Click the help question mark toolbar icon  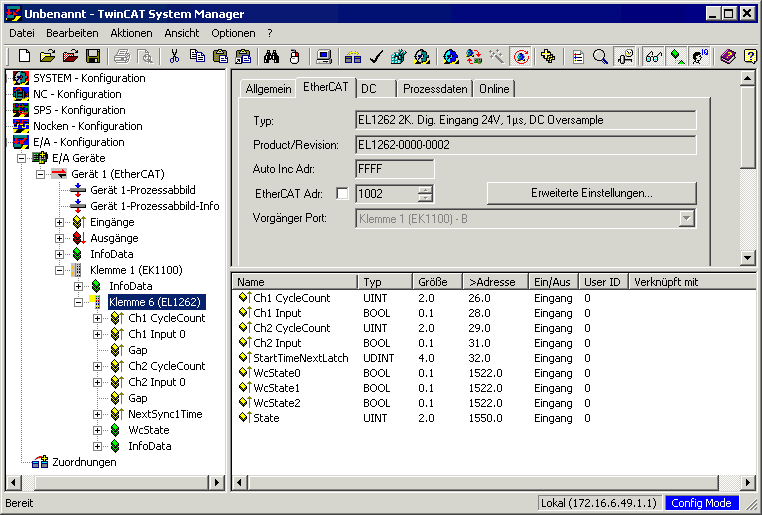[751, 57]
